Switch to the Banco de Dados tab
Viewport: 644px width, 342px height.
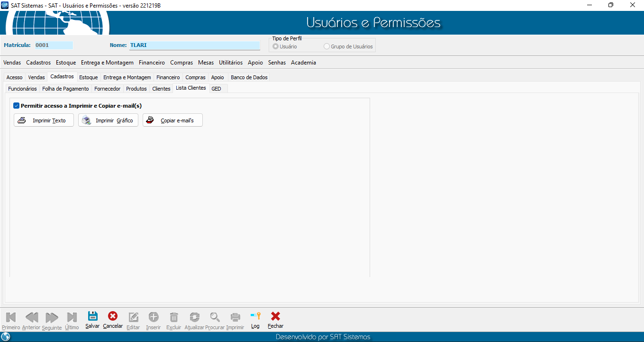click(249, 77)
